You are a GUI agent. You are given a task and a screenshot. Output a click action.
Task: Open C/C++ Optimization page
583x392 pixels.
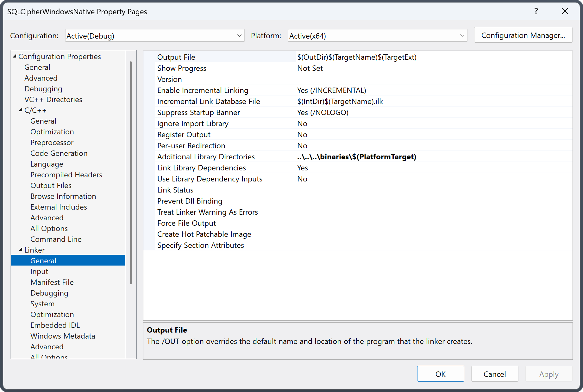coord(52,132)
